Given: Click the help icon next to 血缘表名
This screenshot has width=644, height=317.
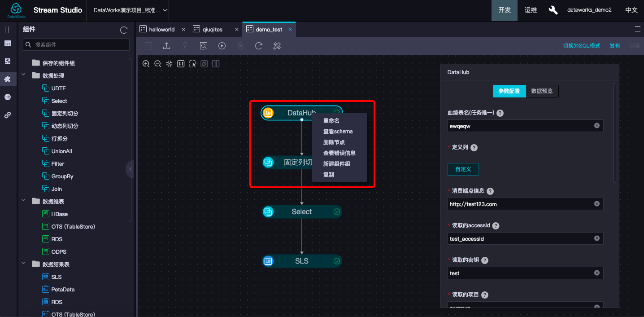Looking at the screenshot, I should point(500,113).
